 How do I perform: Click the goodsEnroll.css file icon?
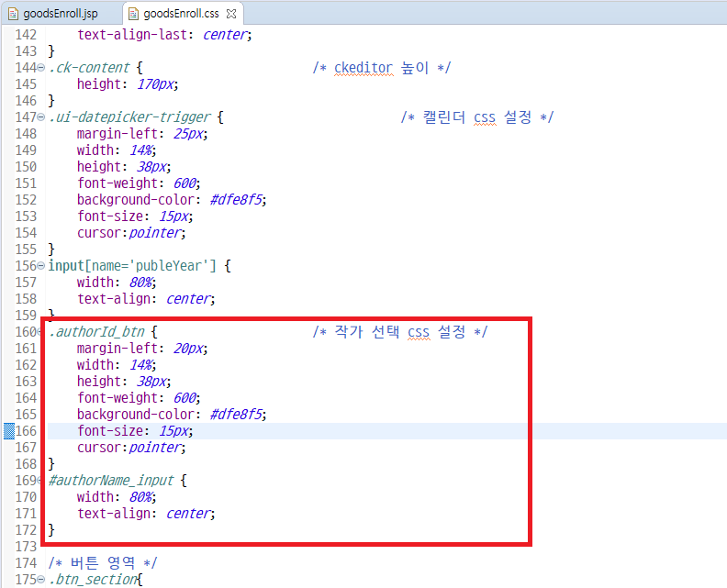pos(133,14)
